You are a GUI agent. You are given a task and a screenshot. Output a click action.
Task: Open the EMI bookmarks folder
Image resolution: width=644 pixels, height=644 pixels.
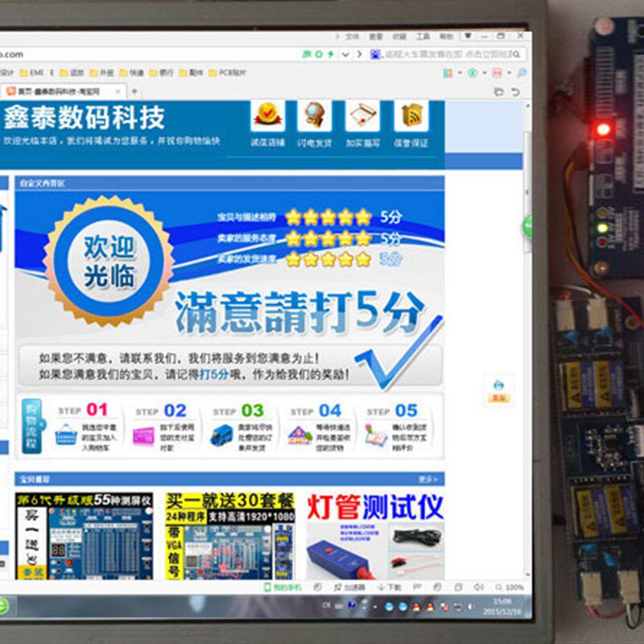31,72
